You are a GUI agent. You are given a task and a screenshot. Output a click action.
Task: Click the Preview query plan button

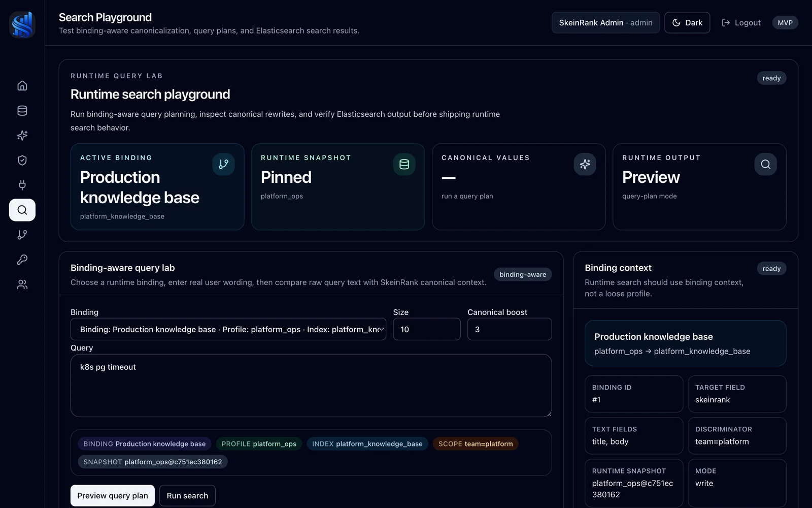pos(113,496)
